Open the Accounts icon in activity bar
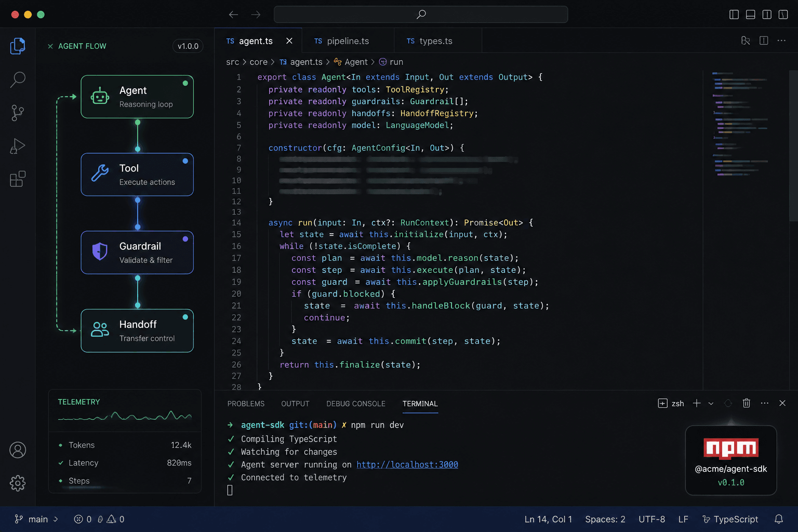 pos(18,450)
